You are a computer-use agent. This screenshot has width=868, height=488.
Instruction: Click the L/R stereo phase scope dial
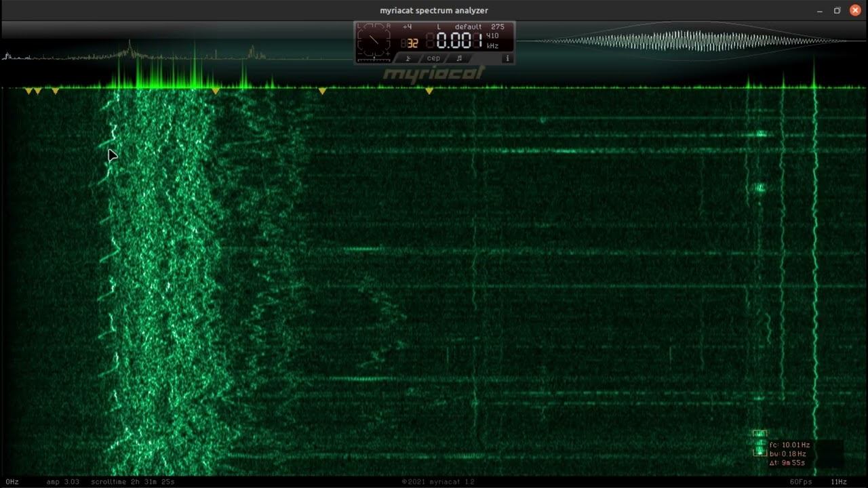[x=374, y=40]
